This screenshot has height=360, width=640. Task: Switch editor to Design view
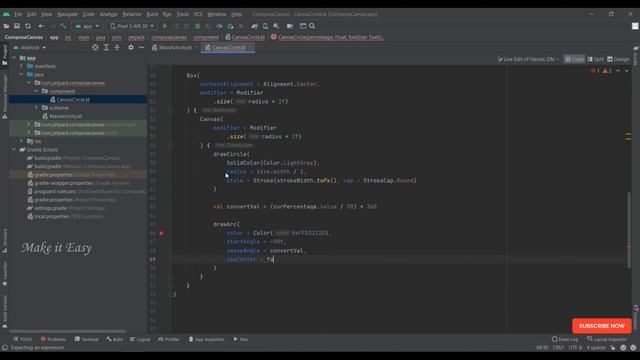pos(618,59)
